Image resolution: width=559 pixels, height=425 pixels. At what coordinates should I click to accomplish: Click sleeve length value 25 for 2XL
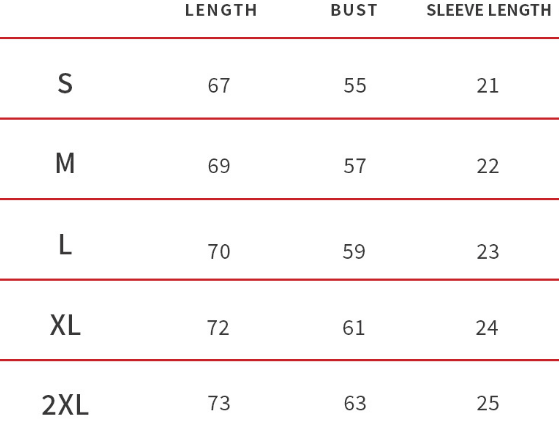pos(488,403)
